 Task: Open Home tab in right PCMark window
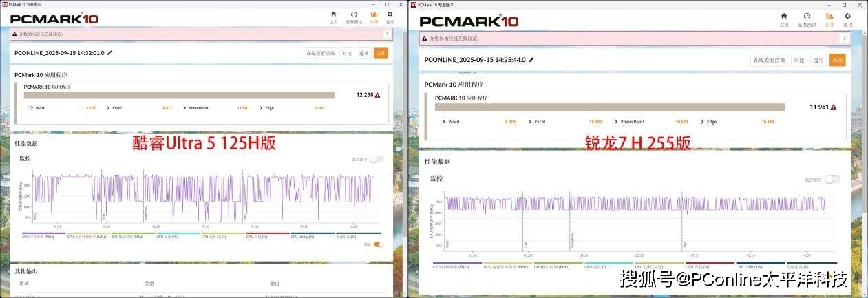point(784,19)
